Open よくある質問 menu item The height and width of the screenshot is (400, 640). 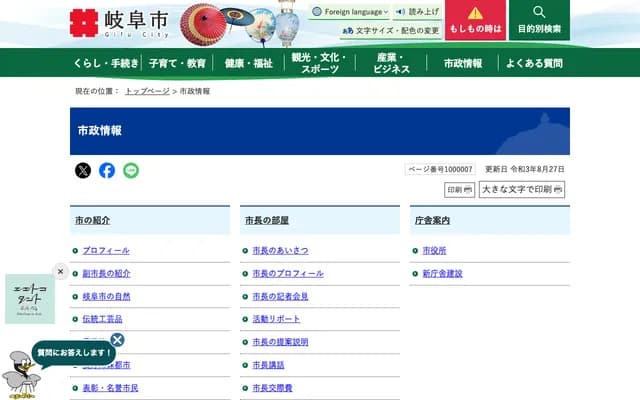[534, 63]
